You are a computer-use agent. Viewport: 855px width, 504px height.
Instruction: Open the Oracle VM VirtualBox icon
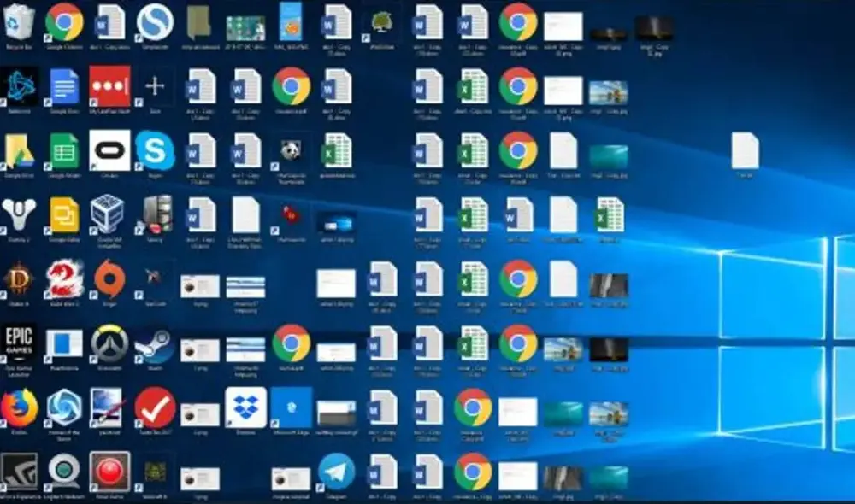109,214
